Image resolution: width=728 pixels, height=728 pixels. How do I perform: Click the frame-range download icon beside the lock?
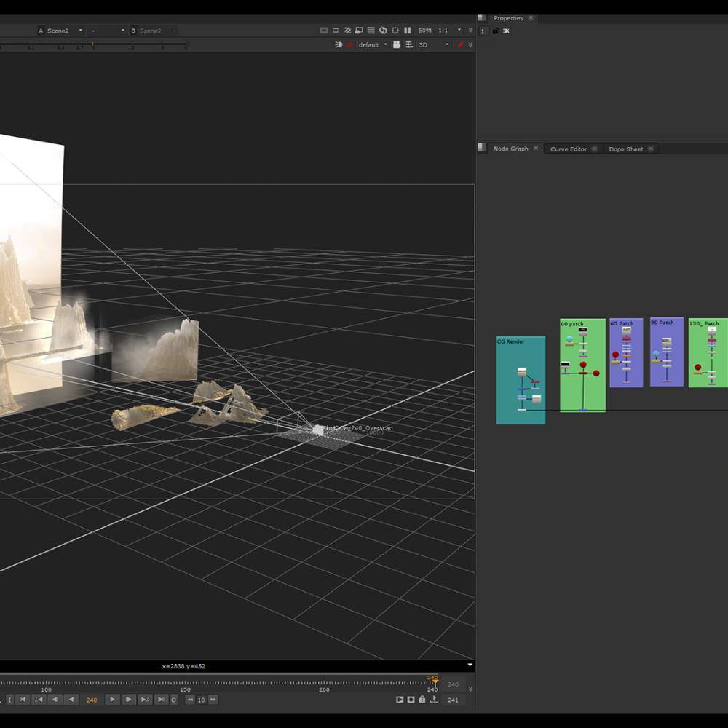pyautogui.click(x=434, y=700)
